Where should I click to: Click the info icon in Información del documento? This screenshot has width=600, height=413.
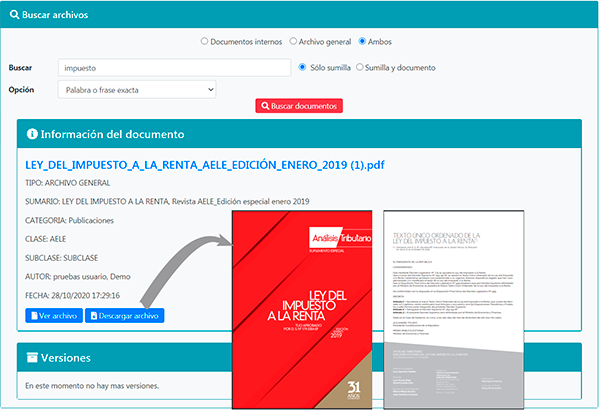point(32,134)
